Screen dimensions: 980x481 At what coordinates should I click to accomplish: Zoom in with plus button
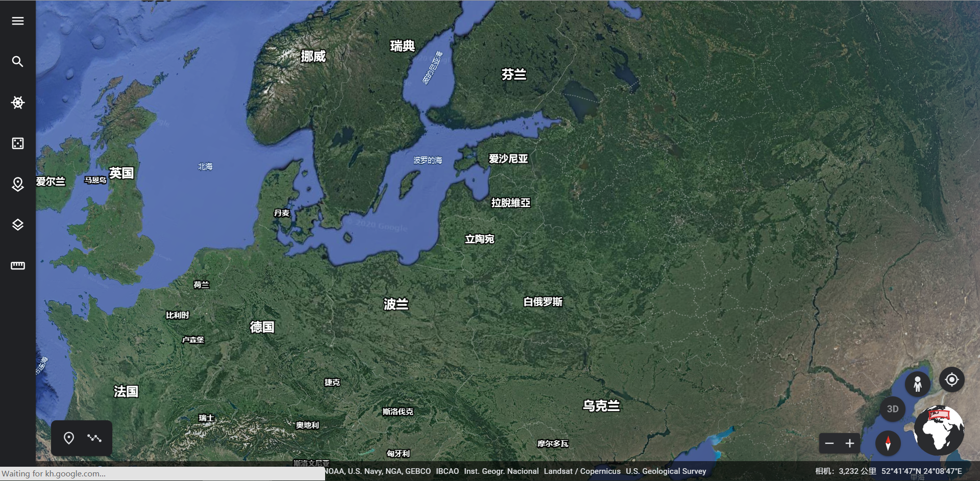point(850,443)
